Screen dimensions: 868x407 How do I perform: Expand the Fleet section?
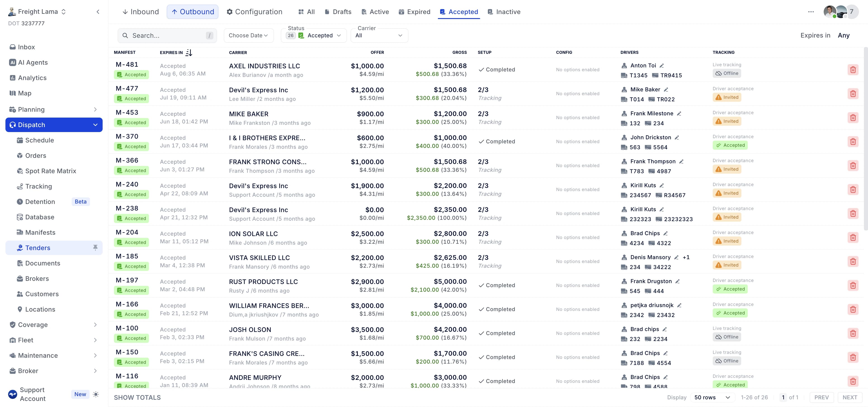point(54,340)
